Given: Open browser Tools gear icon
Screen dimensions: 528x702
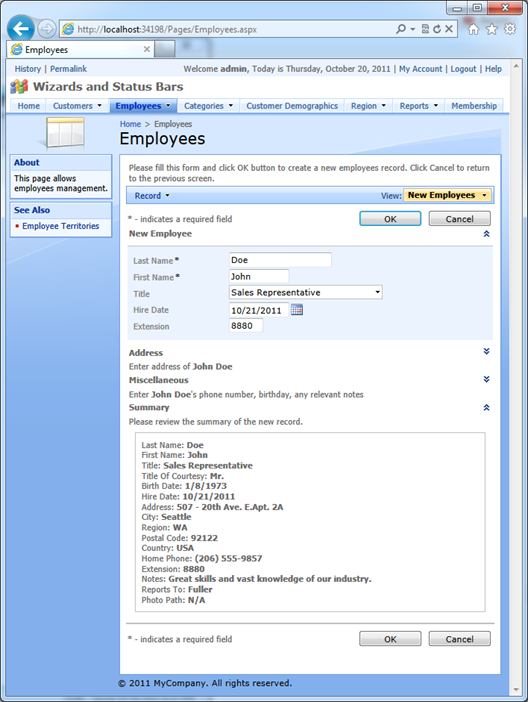Looking at the screenshot, I should coord(510,29).
